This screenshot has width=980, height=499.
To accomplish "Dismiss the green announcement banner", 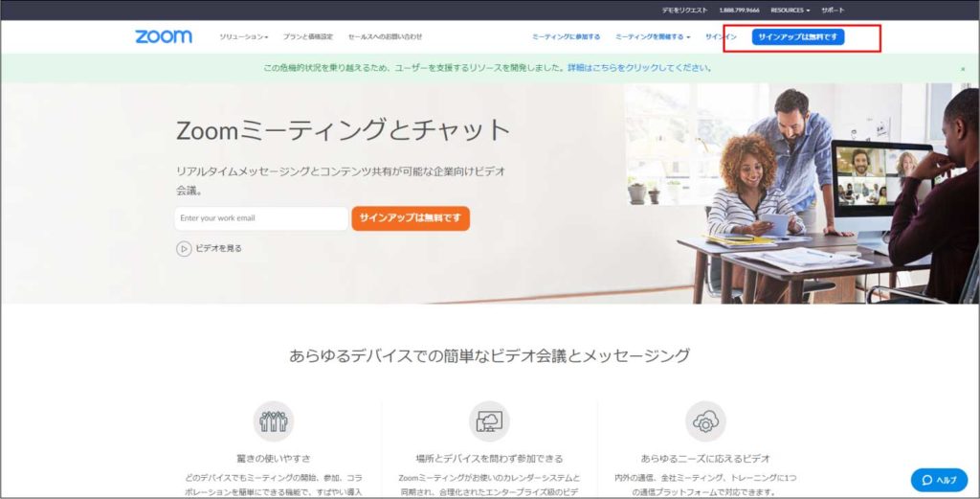I will coord(963,69).
